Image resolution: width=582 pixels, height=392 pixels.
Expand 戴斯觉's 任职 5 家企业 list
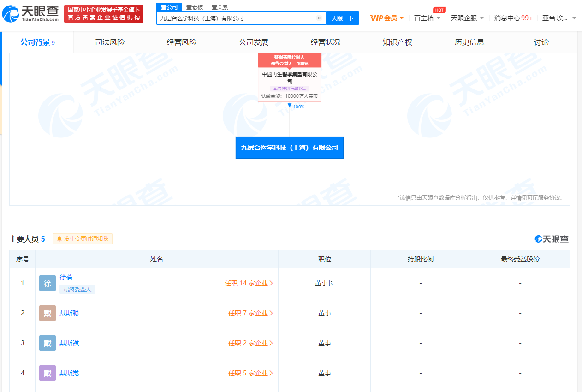pos(251,373)
